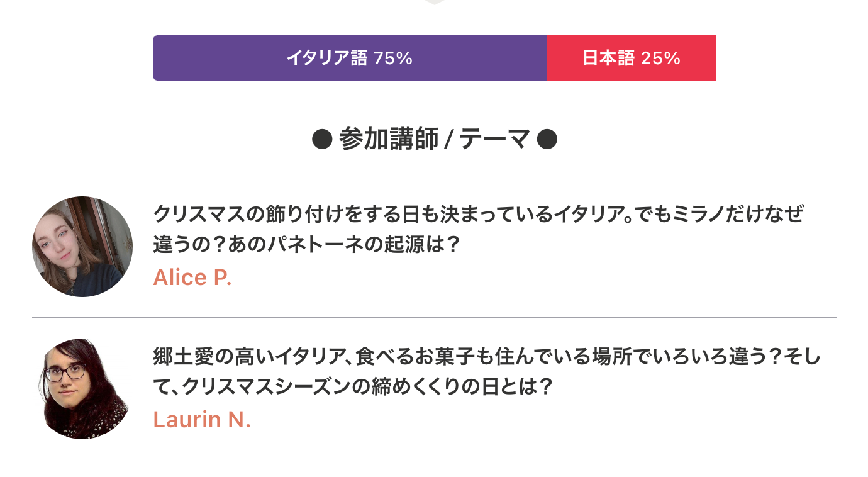The height and width of the screenshot is (477, 868).
Task: Click the 参加講師 heading text
Action: point(388,140)
